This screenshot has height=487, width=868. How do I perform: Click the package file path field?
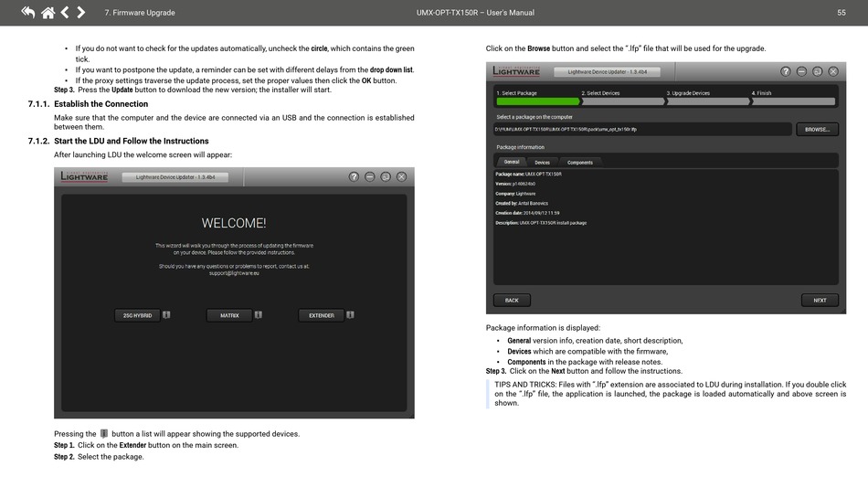coord(642,129)
